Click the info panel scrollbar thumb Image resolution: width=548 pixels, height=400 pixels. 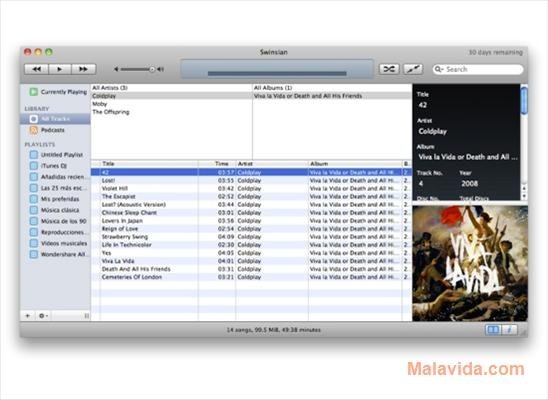point(524,101)
